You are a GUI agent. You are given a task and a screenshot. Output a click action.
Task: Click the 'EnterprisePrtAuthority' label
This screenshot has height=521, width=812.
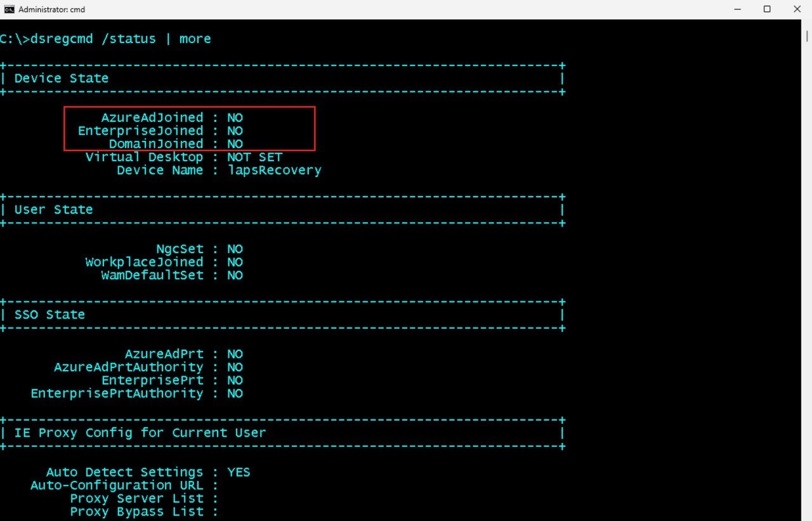117,393
